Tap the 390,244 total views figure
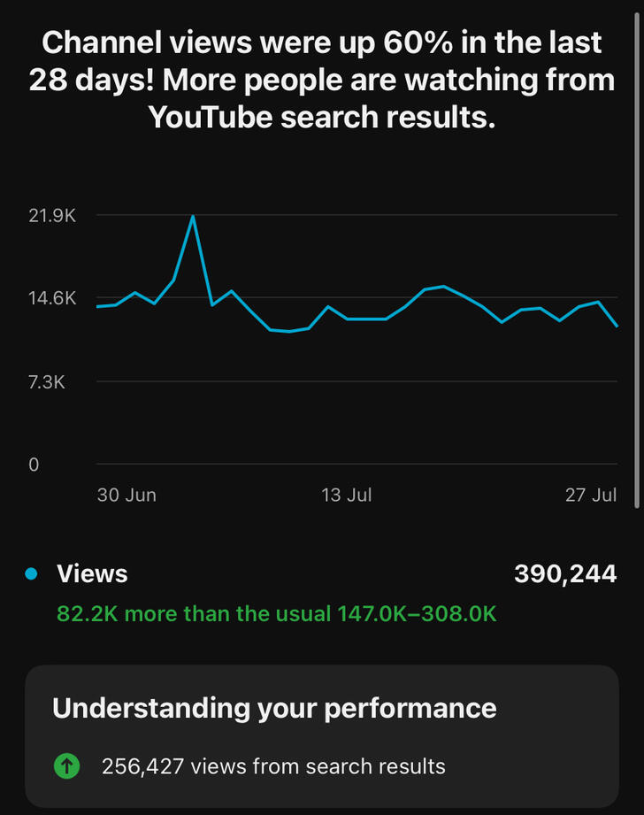This screenshot has width=644, height=815. [564, 573]
